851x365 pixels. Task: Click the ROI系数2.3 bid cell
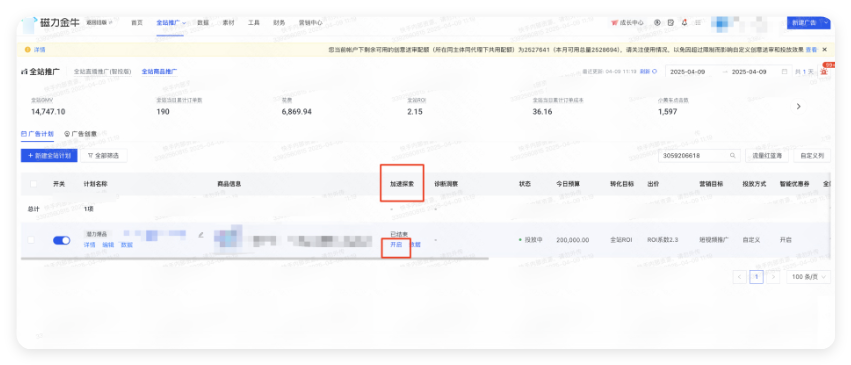pos(663,239)
